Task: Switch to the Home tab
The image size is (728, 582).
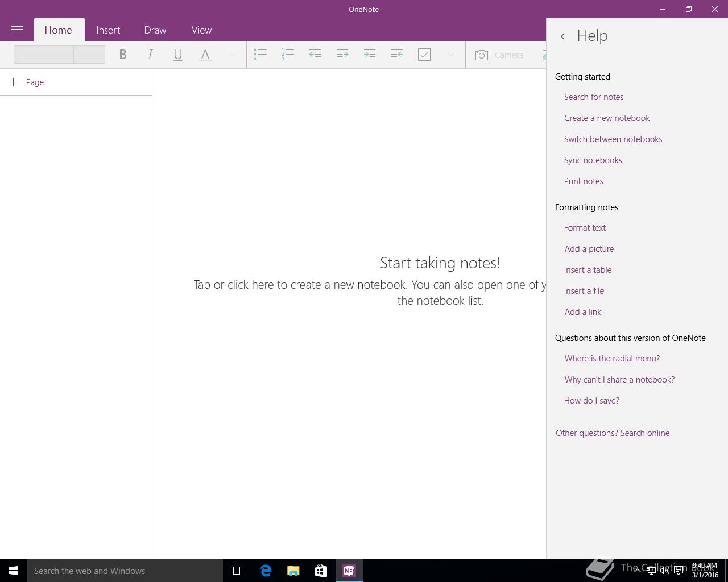Action: pos(59,30)
